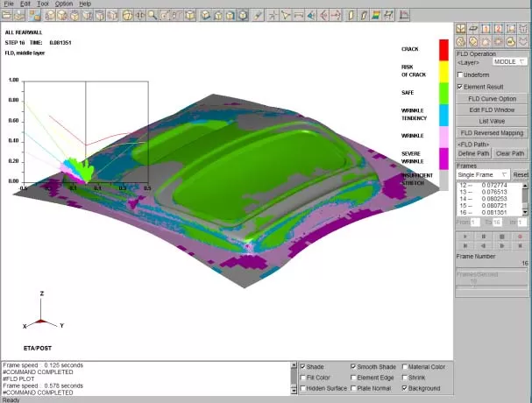
Task: Open the Single Frame dropdown
Action: [483, 174]
